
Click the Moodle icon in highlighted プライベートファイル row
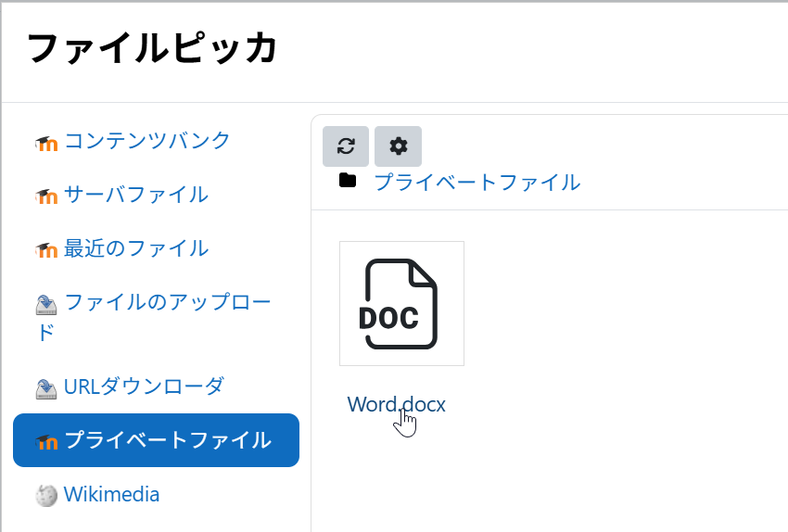(x=46, y=442)
